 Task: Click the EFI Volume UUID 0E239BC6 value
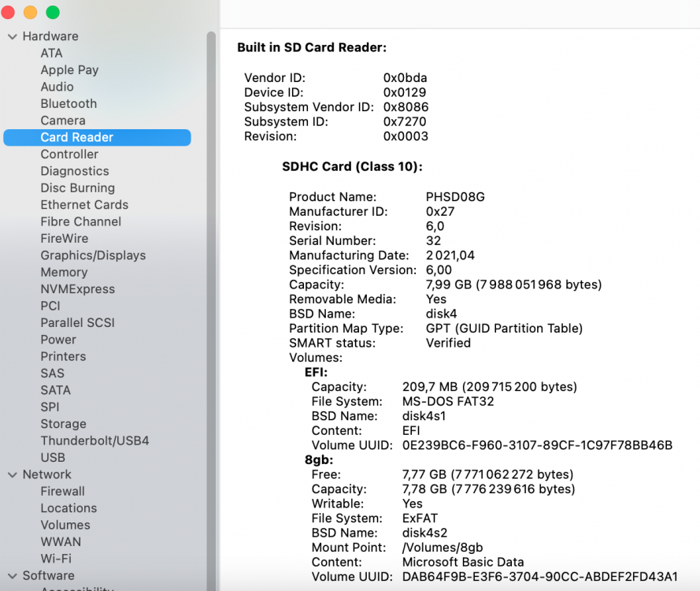coord(537,445)
